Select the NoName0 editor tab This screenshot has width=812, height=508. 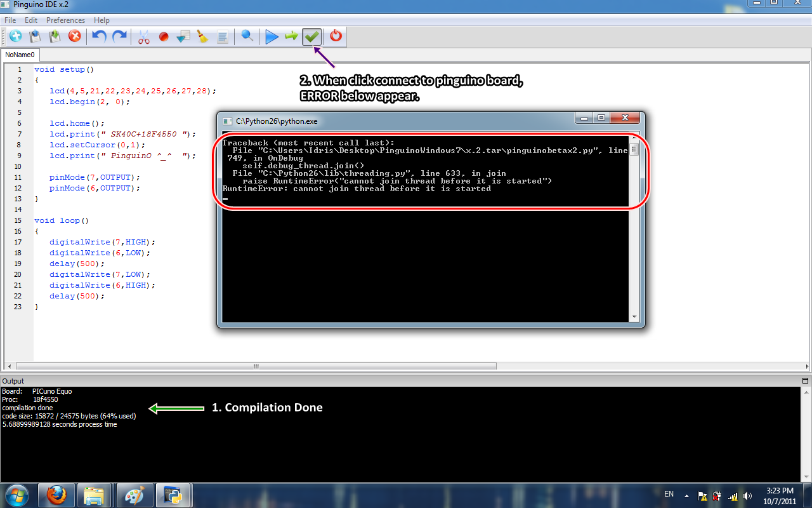click(x=20, y=55)
